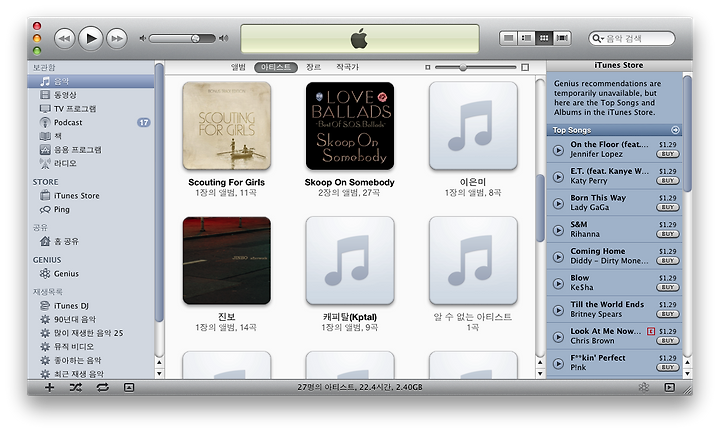Viewport: 720px width, 433px height.
Task: Switch to Cover Flow view
Action: pos(562,38)
